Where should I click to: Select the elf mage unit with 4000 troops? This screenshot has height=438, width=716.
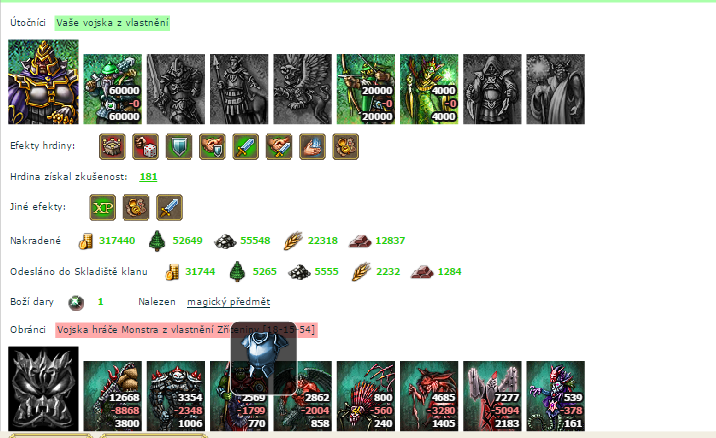(x=429, y=89)
